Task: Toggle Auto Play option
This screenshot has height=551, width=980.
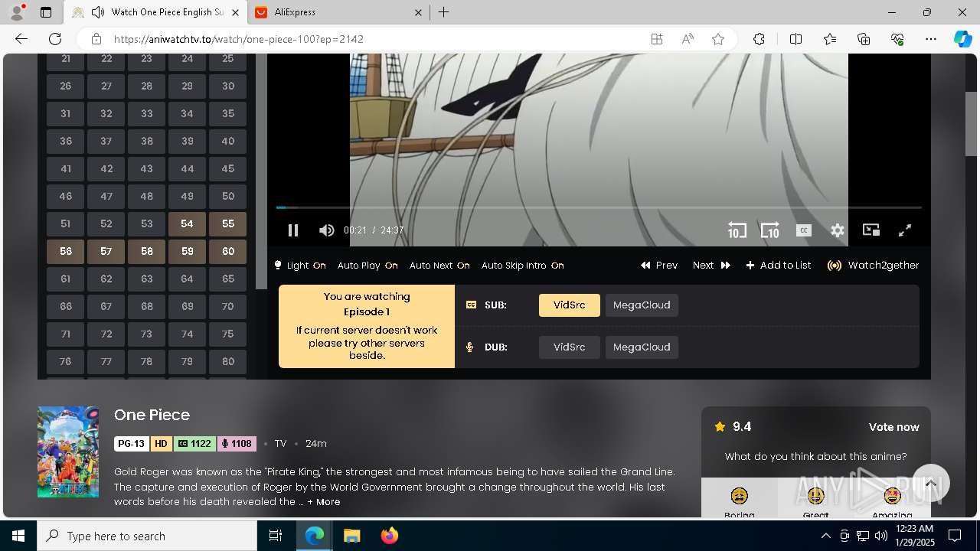Action: 367,266
